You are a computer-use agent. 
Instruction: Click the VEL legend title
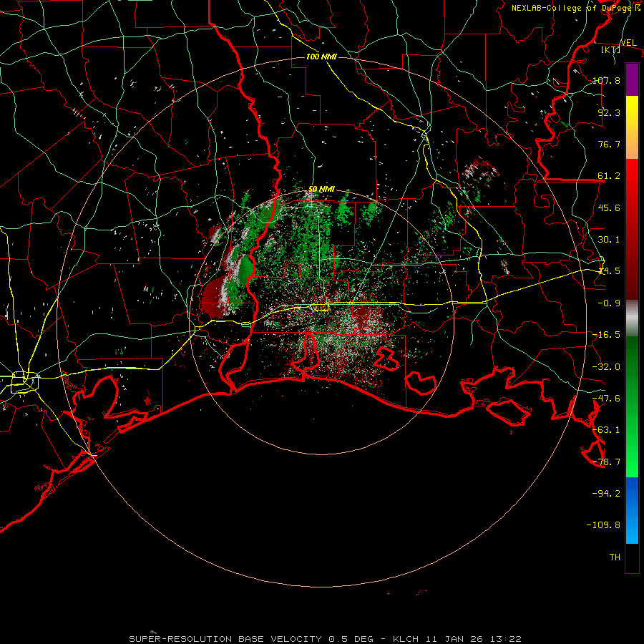pos(629,43)
